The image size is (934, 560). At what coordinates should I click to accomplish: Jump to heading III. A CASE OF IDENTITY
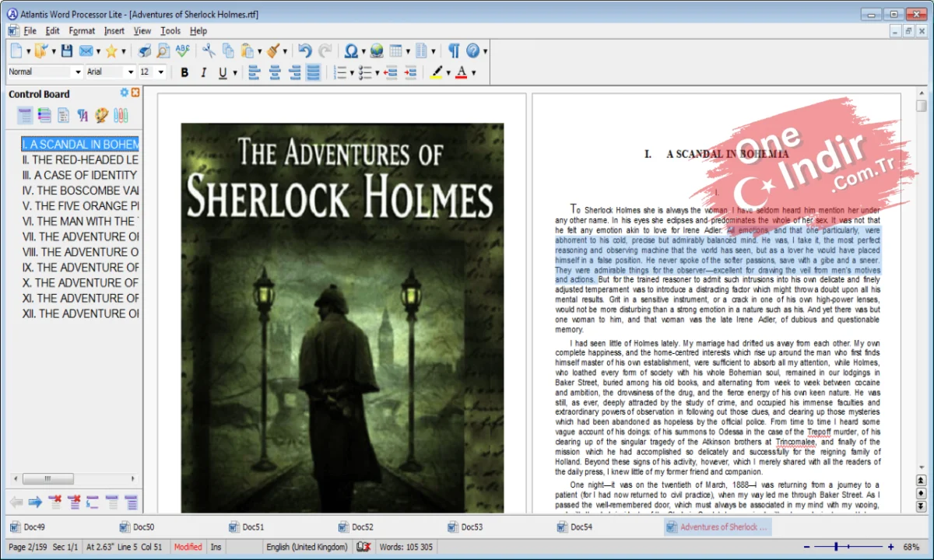click(81, 175)
